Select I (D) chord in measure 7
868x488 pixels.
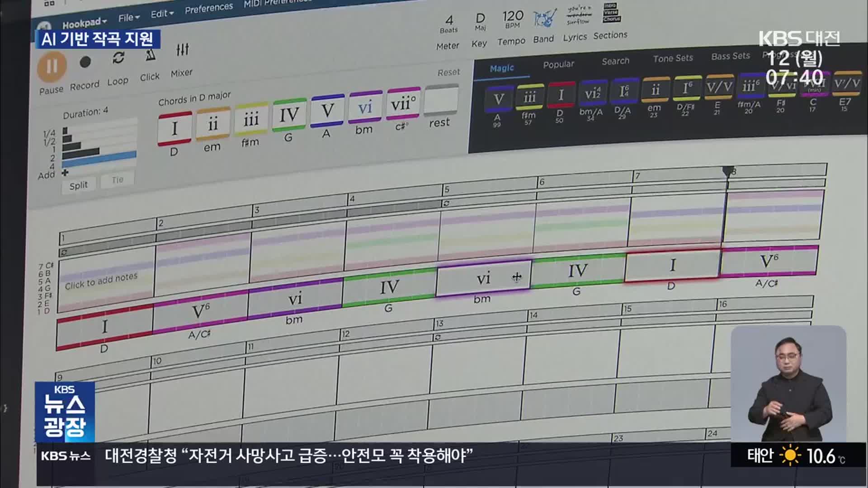[672, 265]
